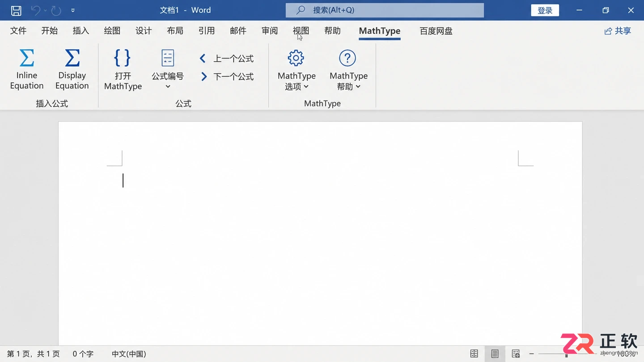
Task: Open the 审阅 tab
Action: tap(270, 31)
